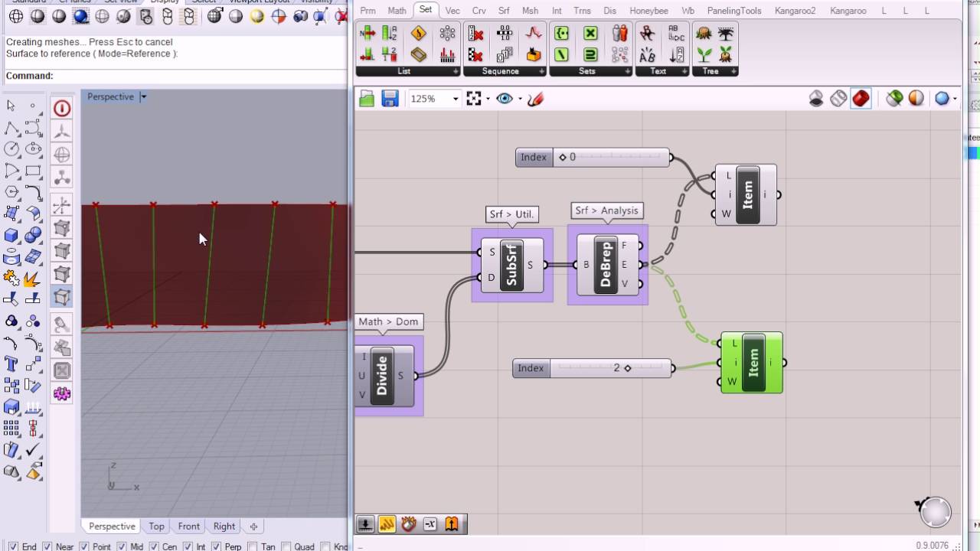The width and height of the screenshot is (980, 551).
Task: Add a new viewport tab after Right
Action: (253, 527)
